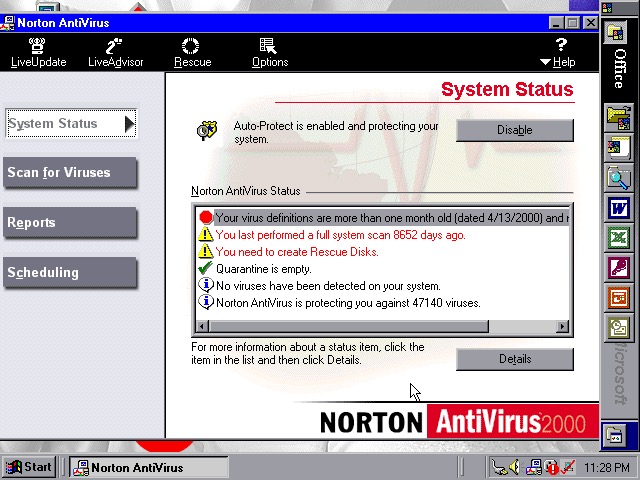Select the full system scan 8652 days warning

340,235
